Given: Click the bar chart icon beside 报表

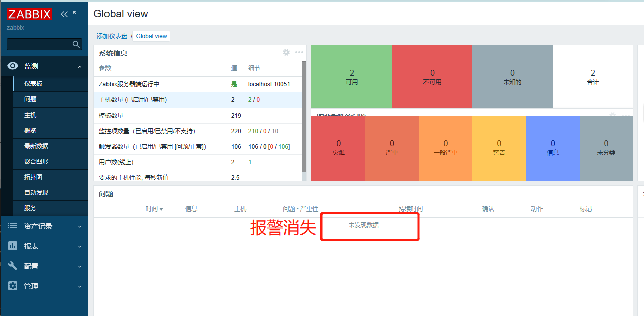Looking at the screenshot, I should click(x=13, y=246).
